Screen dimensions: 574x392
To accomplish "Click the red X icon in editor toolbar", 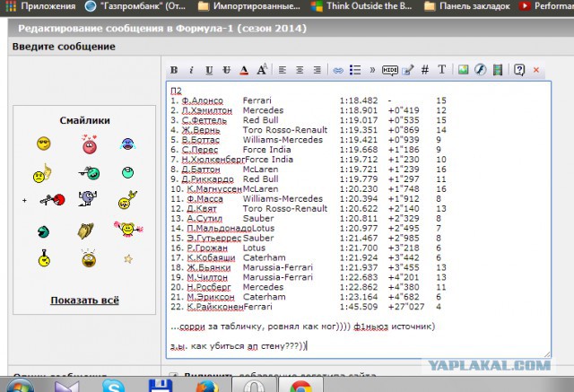I will [536, 70].
